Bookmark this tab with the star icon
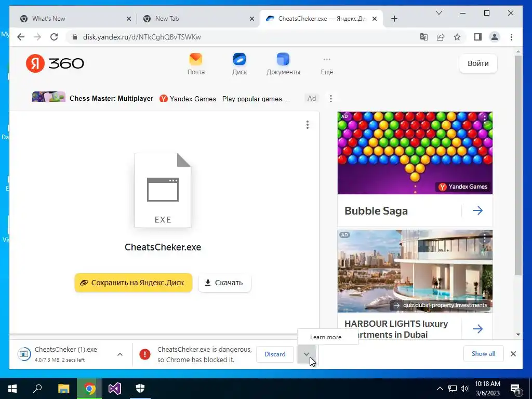This screenshot has width=532, height=399. tap(457, 37)
